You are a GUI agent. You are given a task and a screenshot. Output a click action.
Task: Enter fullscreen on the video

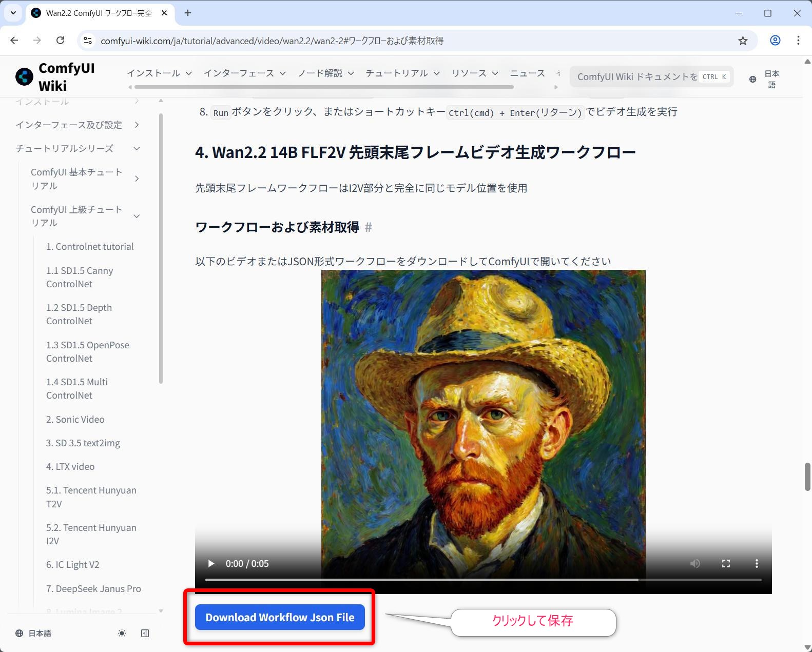726,563
